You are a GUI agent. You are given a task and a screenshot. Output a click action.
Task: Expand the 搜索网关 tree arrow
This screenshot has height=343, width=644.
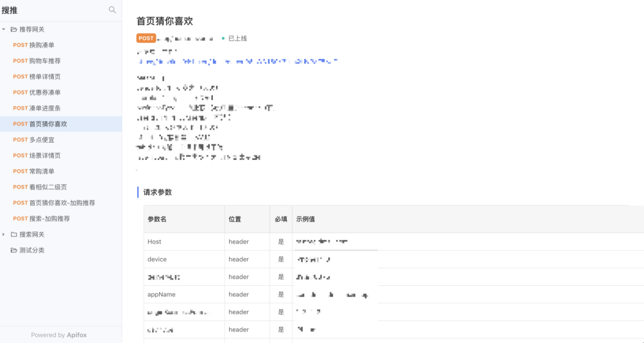click(x=4, y=234)
